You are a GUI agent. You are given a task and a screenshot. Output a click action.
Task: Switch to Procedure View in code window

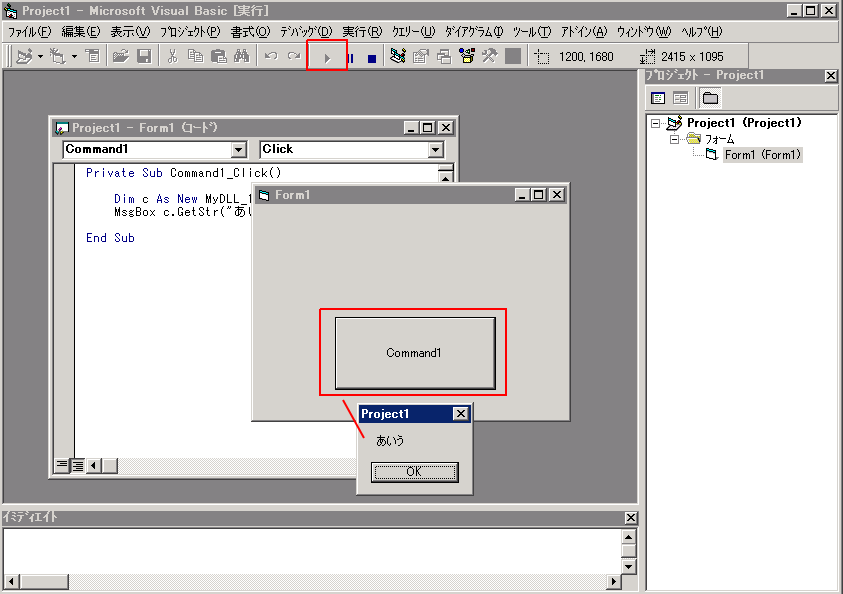coord(61,465)
